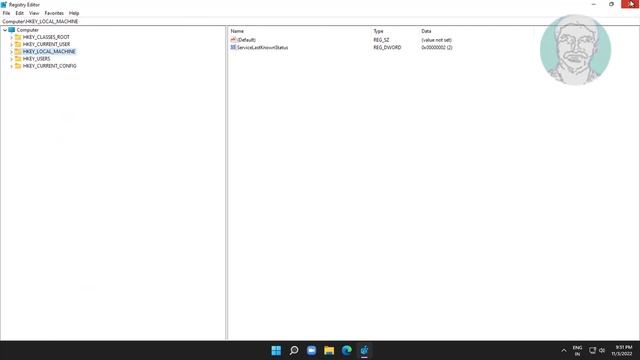Sort by the Data column header
The image size is (640, 360).
(x=426, y=31)
